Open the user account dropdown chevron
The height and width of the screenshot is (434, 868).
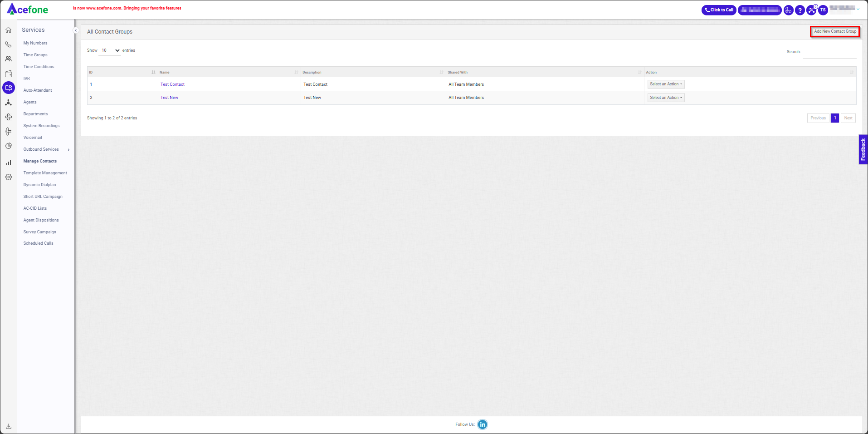[x=858, y=9]
